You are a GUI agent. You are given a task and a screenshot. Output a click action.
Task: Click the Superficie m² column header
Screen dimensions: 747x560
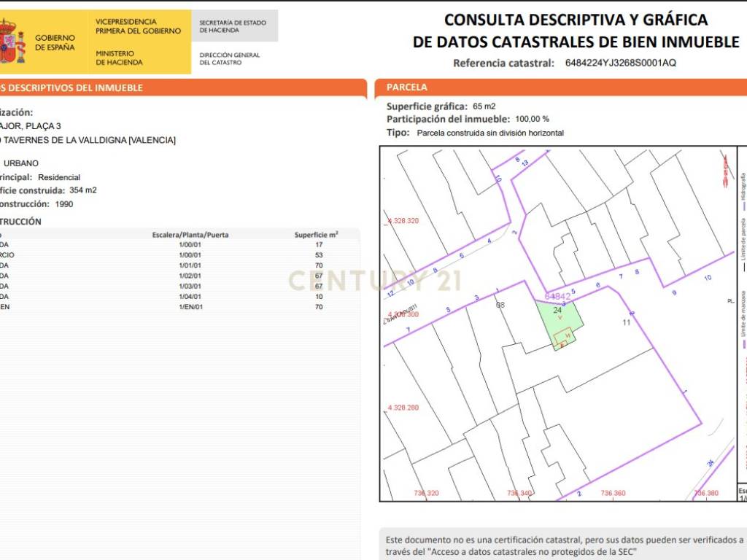point(316,235)
